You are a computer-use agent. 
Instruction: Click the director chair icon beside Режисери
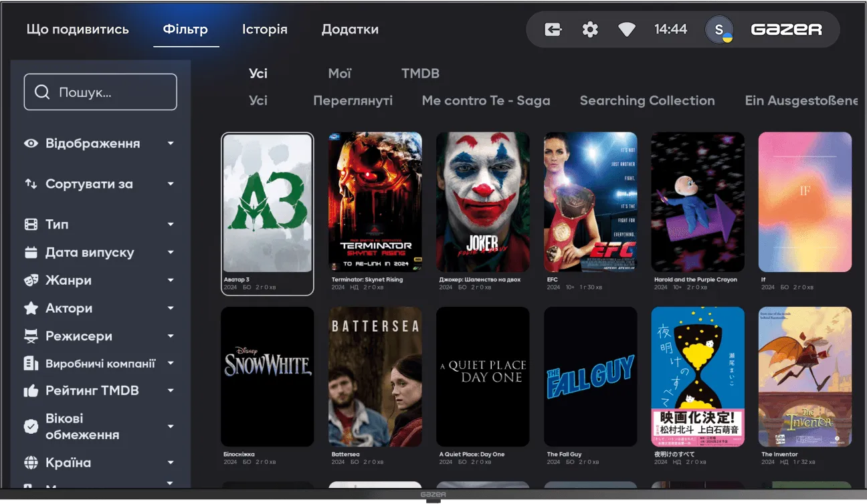[31, 336]
